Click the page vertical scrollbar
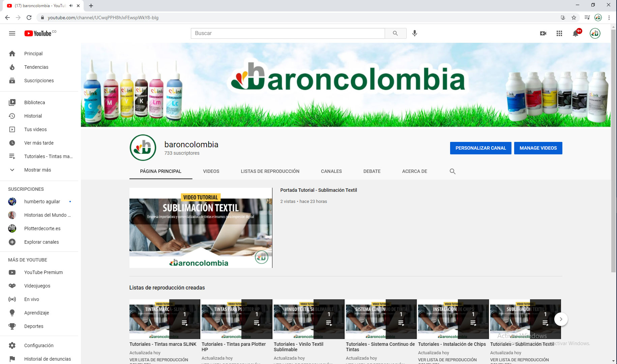Image resolution: width=617 pixels, height=364 pixels. [614, 151]
